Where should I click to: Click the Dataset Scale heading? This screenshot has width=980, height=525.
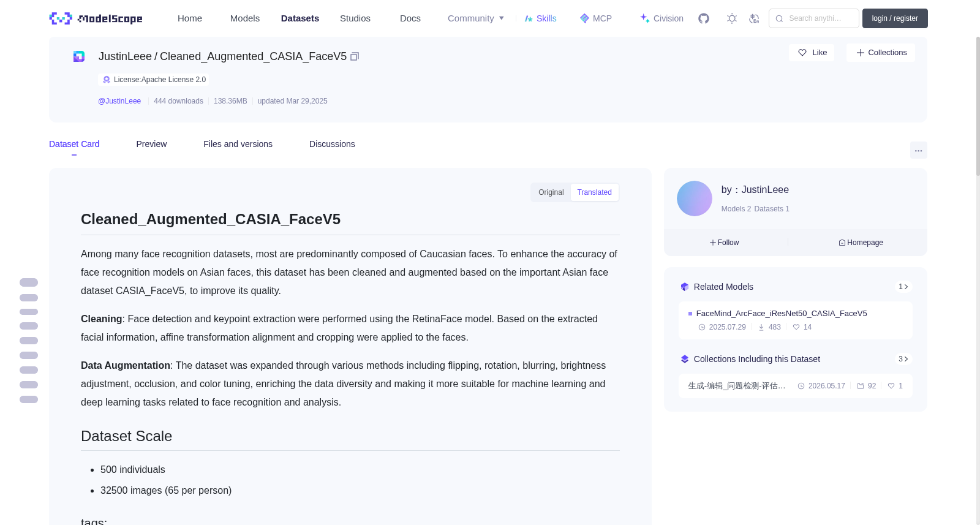[x=126, y=436]
